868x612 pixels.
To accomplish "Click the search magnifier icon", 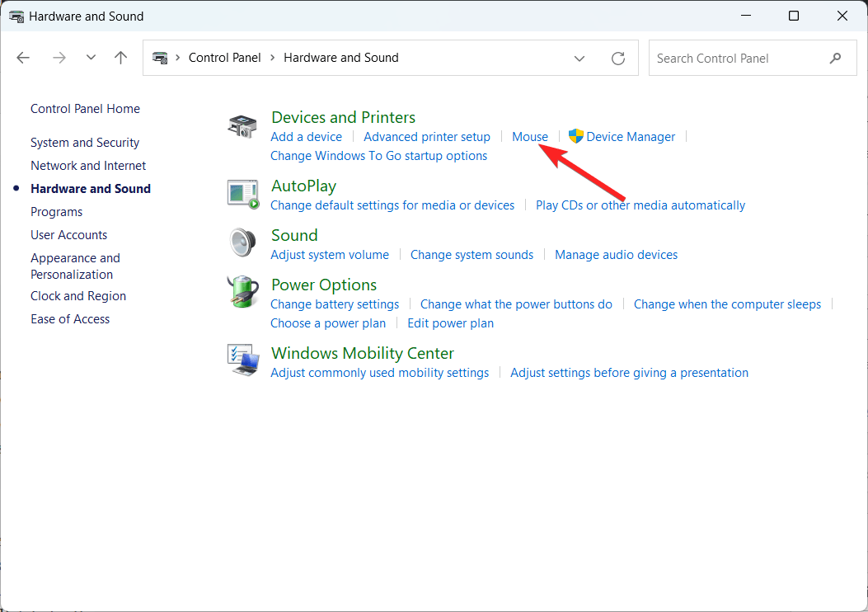I will coord(835,59).
